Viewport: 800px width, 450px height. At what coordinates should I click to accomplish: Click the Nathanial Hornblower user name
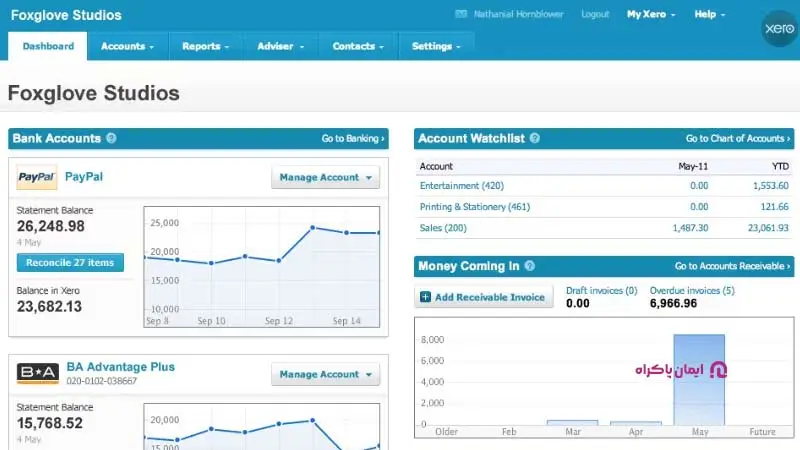pyautogui.click(x=518, y=14)
